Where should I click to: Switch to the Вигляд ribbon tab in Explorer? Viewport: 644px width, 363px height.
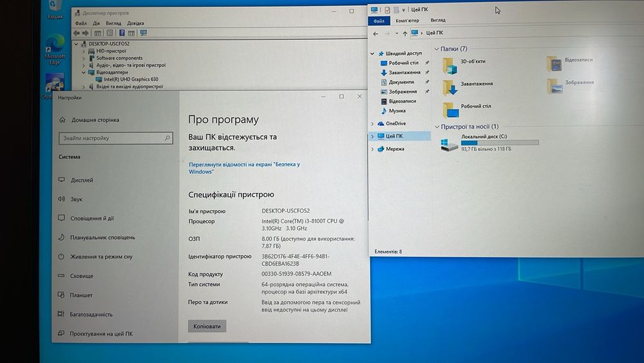[x=438, y=20]
